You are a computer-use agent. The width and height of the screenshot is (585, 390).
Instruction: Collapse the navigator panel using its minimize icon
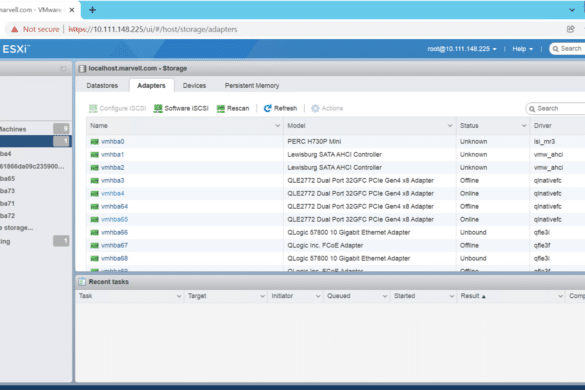pos(63,69)
